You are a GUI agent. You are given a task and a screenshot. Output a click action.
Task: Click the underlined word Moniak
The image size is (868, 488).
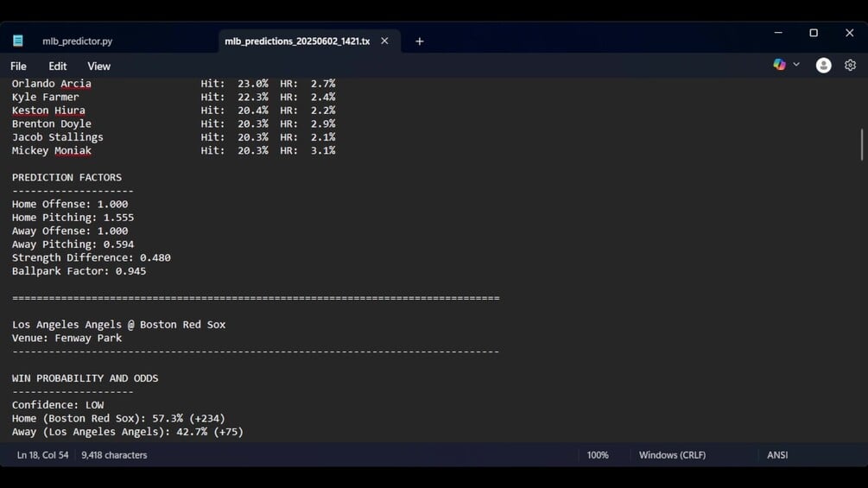(73, 150)
